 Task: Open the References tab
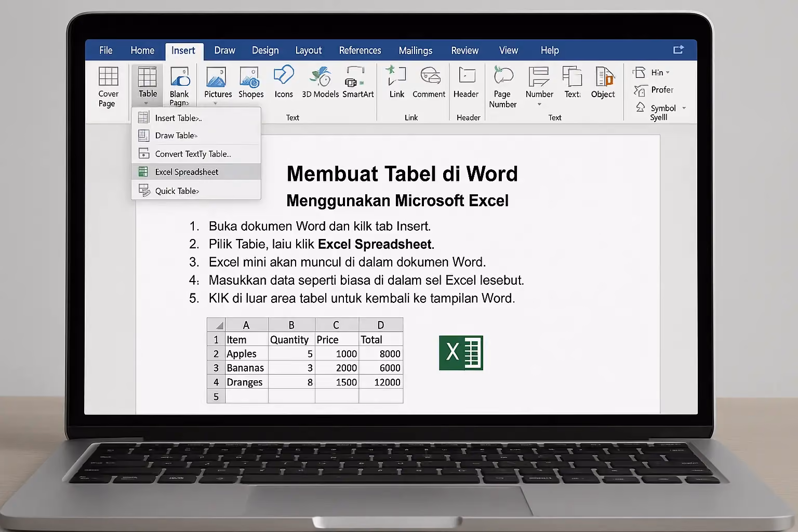[360, 50]
